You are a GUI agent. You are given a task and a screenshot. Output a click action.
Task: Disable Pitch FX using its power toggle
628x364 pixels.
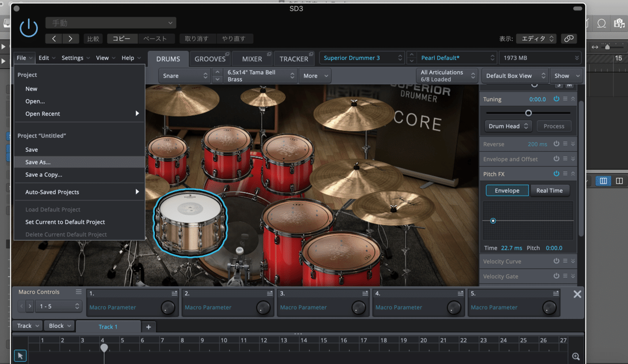tap(556, 174)
